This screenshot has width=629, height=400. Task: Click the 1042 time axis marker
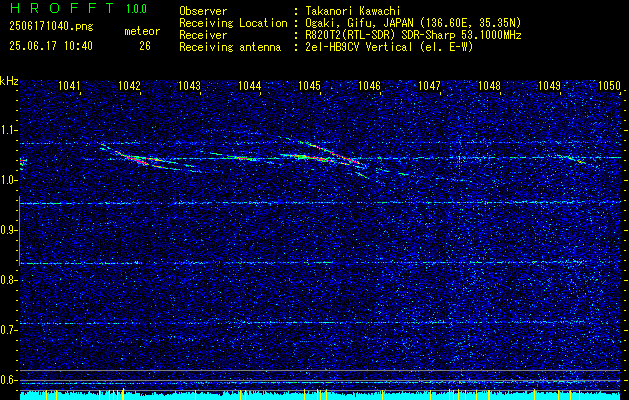point(130,85)
